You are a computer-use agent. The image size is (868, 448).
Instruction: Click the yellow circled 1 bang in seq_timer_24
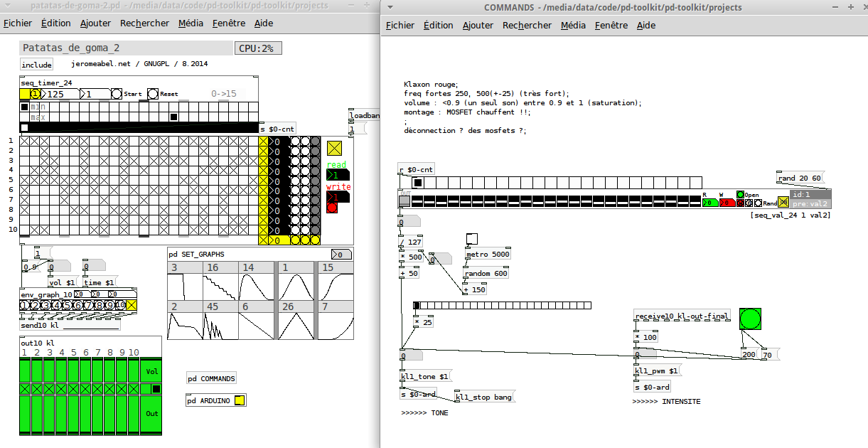[x=36, y=94]
